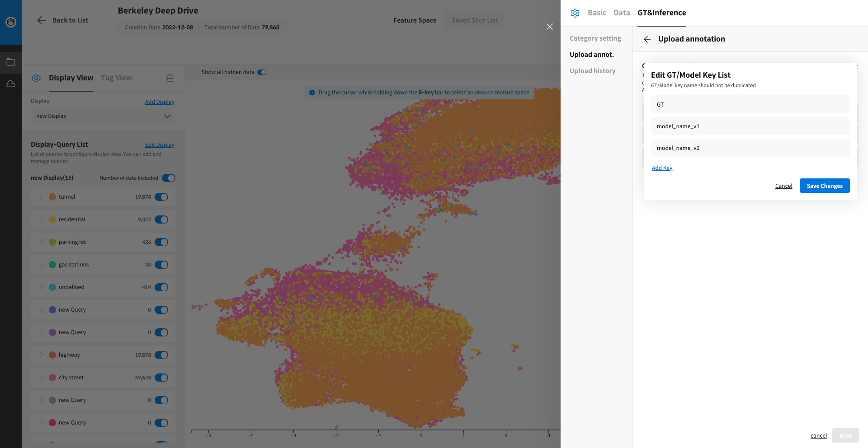Expand the tunnel query row
868x448 pixels.
pyautogui.click(x=42, y=197)
